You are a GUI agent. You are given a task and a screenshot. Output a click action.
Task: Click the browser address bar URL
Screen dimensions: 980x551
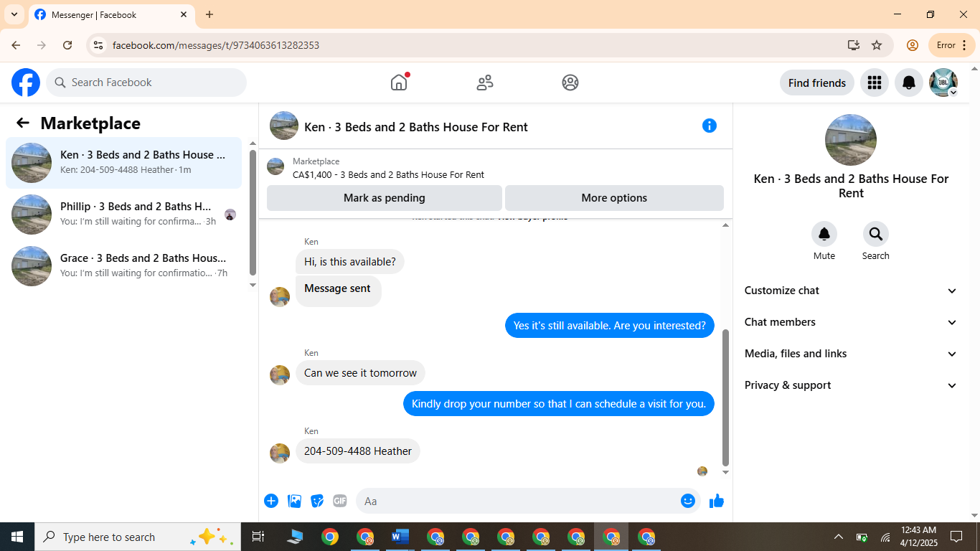point(216,45)
